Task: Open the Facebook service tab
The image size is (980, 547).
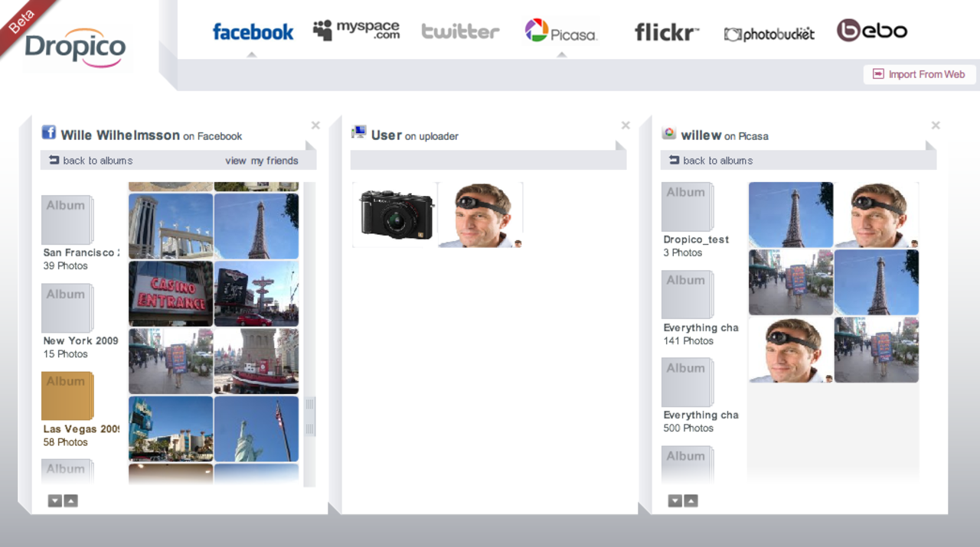Action: tap(253, 32)
